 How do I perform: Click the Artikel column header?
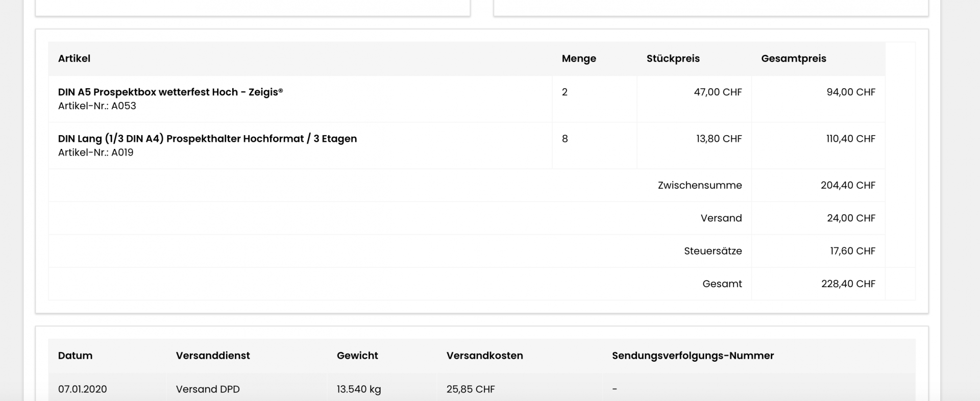[74, 59]
